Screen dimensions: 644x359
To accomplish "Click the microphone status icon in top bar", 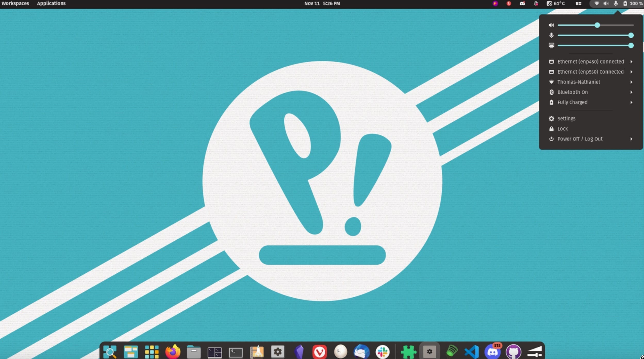I will tap(616, 4).
